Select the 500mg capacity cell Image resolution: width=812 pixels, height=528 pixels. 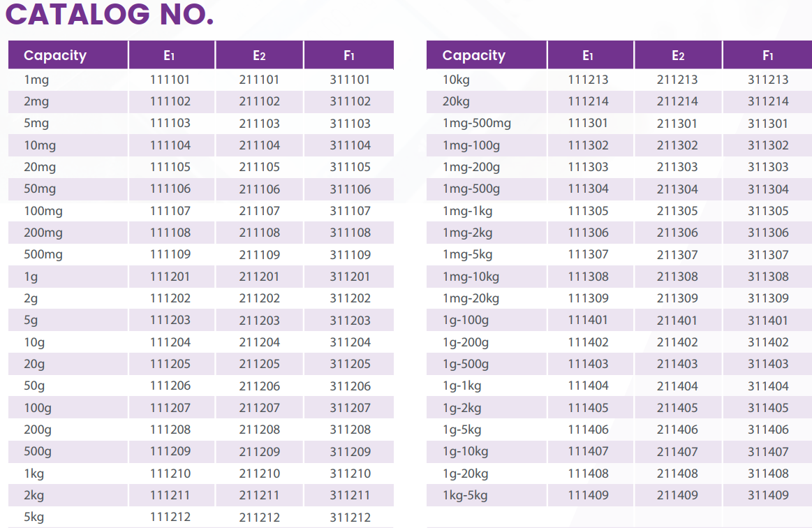[43, 254]
